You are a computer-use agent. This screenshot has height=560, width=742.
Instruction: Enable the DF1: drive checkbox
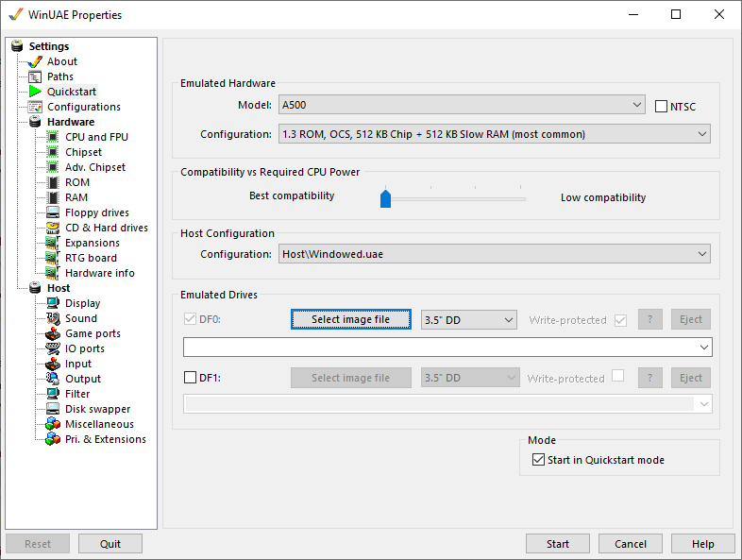pyautogui.click(x=190, y=378)
